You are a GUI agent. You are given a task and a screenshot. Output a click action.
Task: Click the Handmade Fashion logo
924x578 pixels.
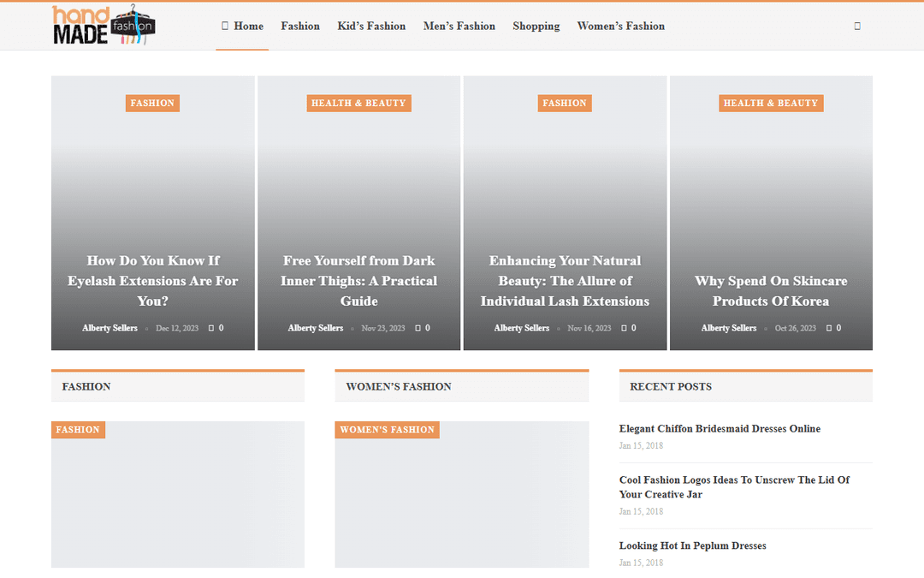pyautogui.click(x=104, y=25)
